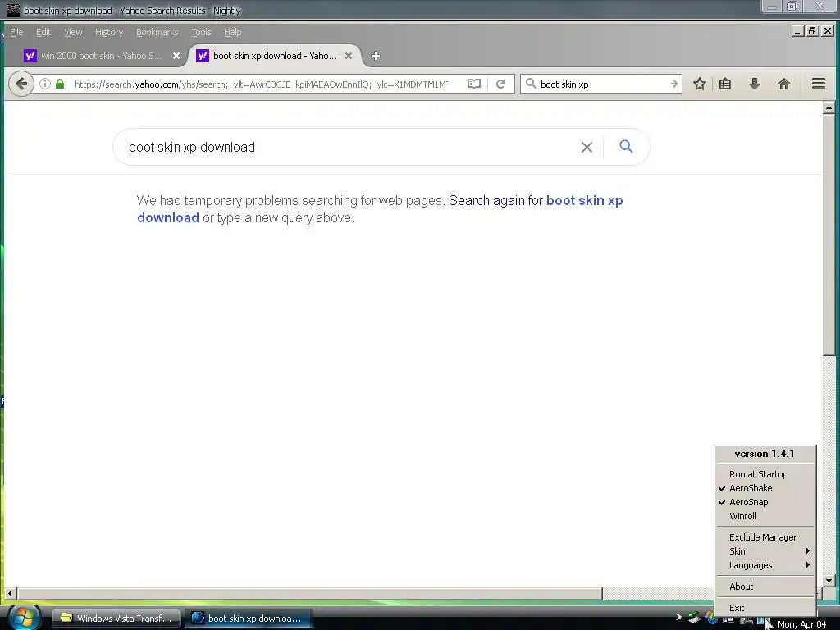This screenshot has width=840, height=630.
Task: Clear the Yahoo search box with X
Action: click(x=587, y=147)
